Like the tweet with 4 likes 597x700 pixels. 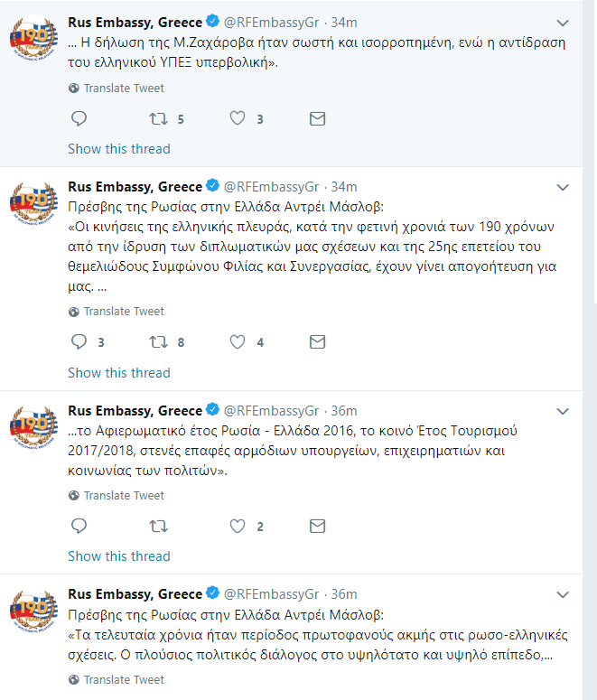click(238, 342)
